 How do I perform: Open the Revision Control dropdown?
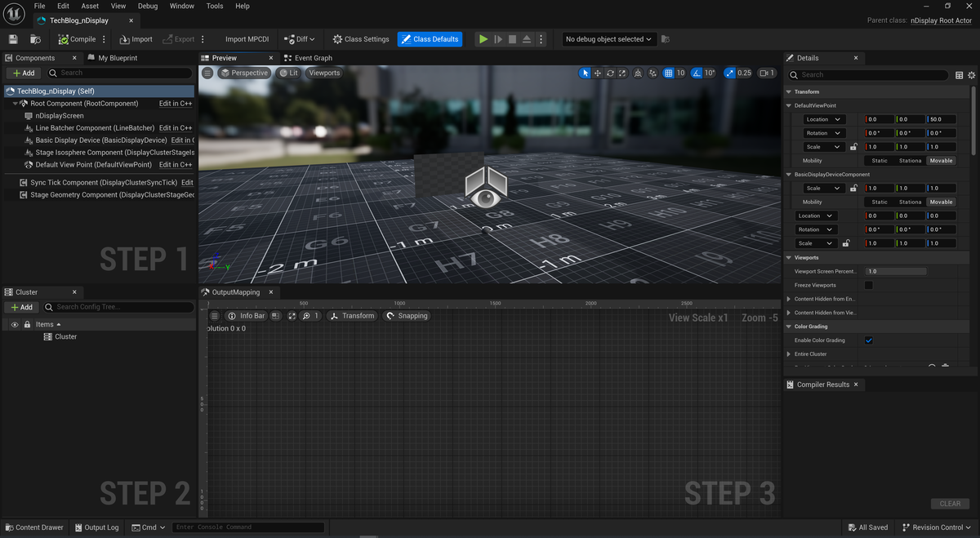tap(938, 527)
